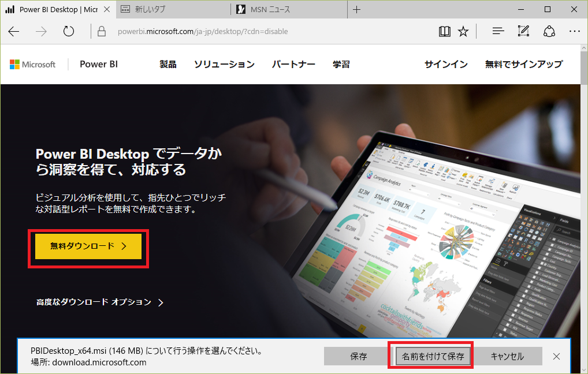Open the 学習 menu
This screenshot has height=374, width=588.
coord(341,65)
